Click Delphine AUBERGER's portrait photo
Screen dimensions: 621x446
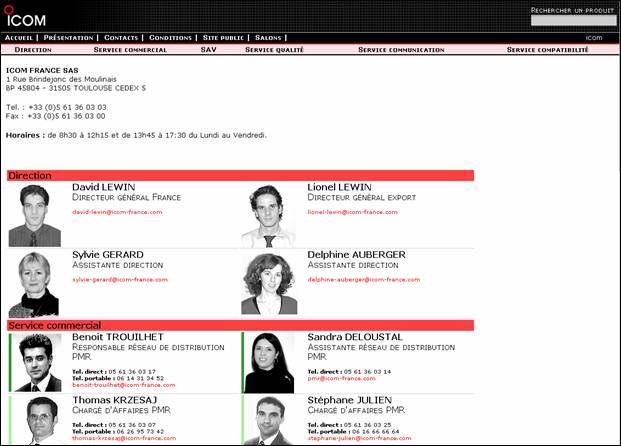pyautogui.click(x=269, y=284)
